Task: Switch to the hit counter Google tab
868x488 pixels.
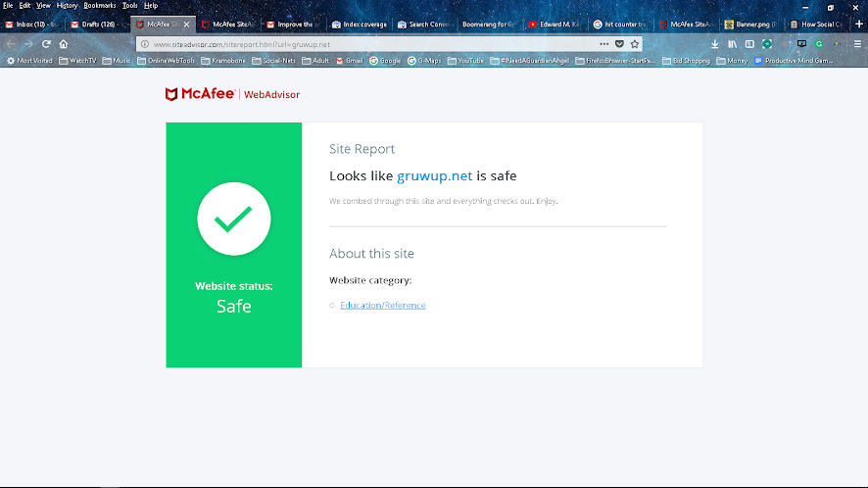Action: [619, 24]
